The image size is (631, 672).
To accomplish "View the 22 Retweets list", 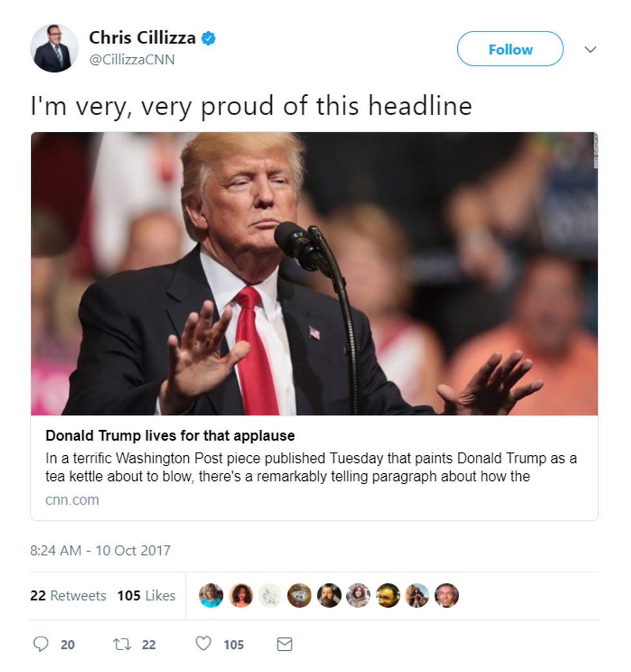I will point(68,595).
